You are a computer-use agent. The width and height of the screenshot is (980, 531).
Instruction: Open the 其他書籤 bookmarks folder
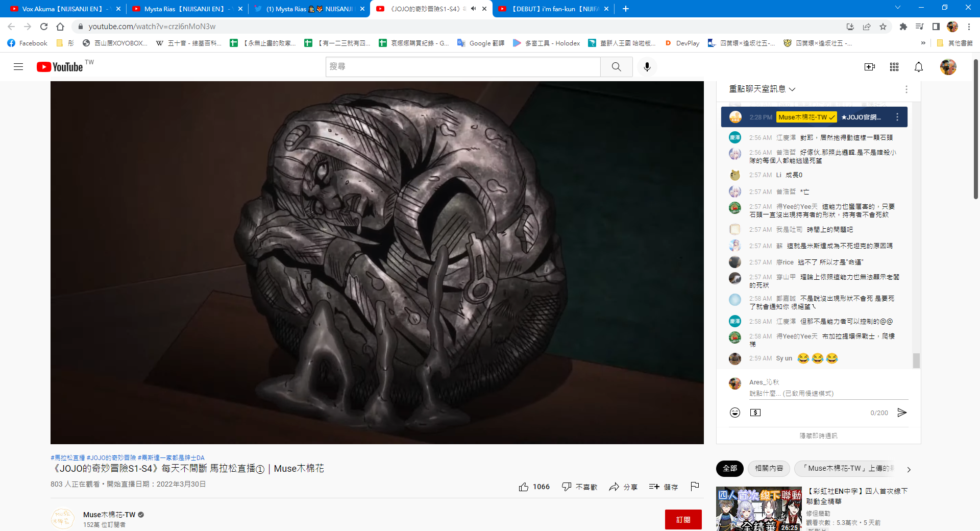point(954,43)
